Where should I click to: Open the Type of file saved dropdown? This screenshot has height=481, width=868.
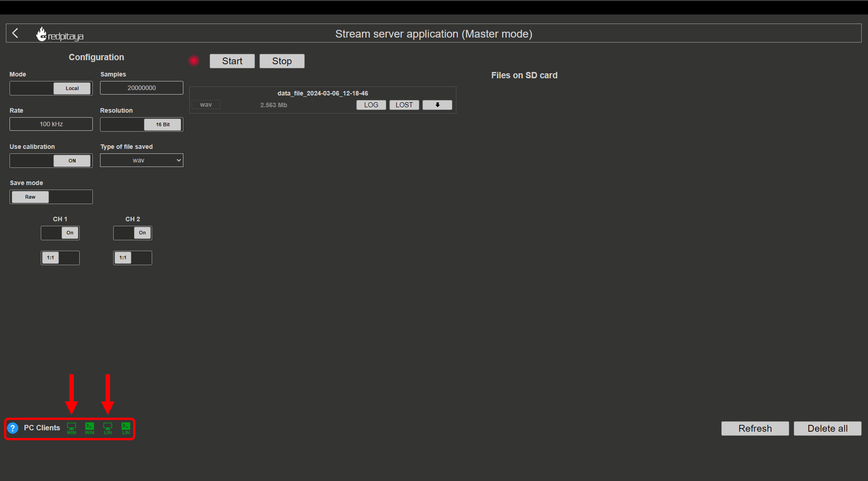coord(142,160)
